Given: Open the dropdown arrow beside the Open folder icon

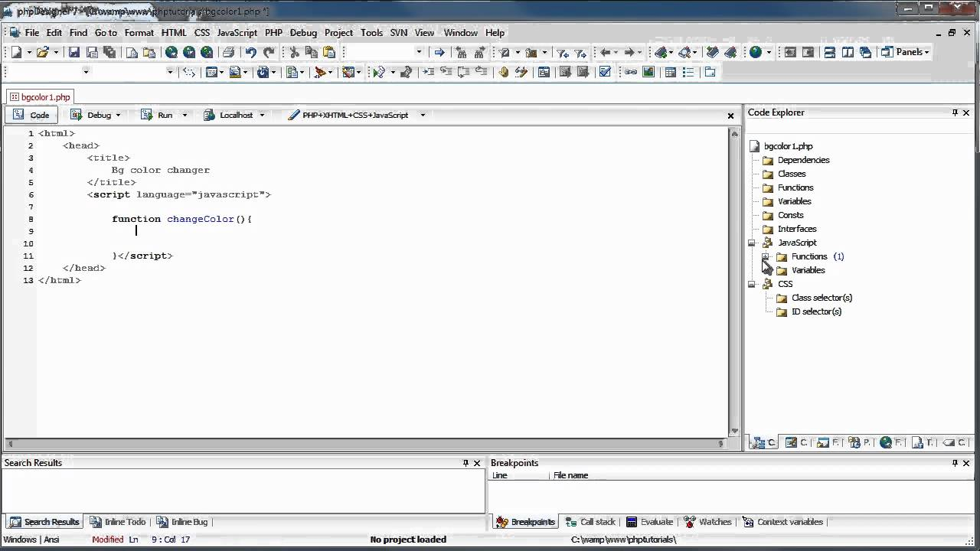Looking at the screenshot, I should pos(56,52).
